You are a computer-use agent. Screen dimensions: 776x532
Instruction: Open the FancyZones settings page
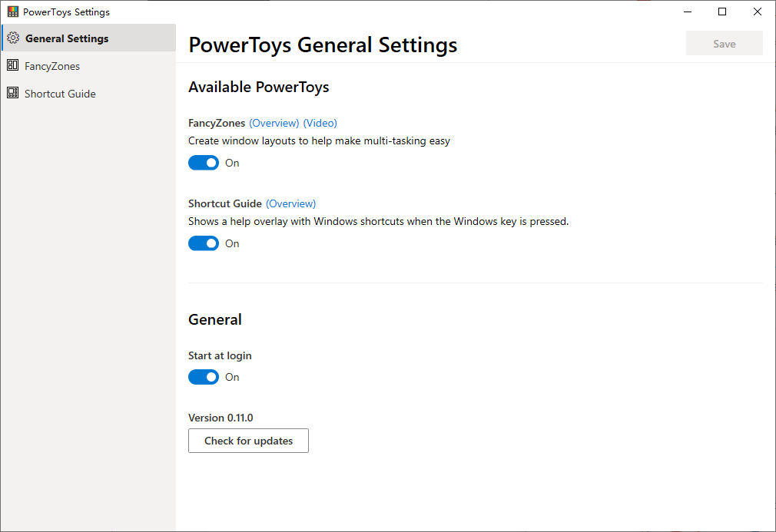[x=52, y=66]
